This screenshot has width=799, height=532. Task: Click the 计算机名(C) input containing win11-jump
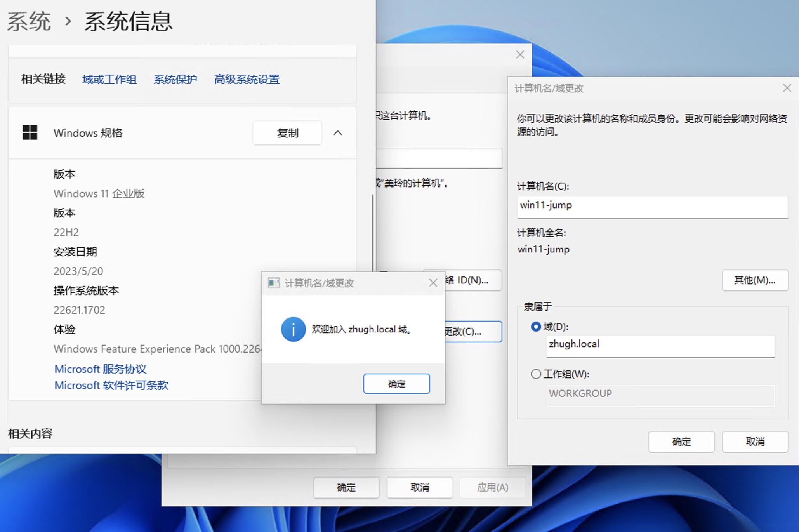tap(653, 207)
